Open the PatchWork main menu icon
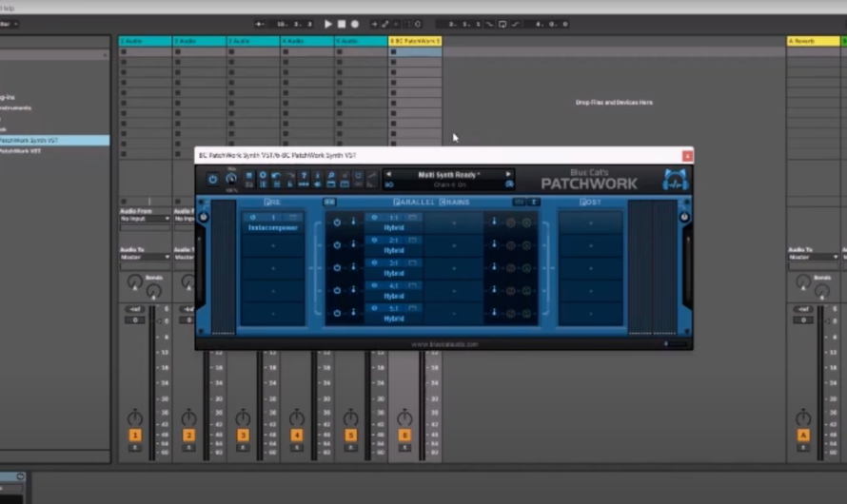 coord(249,175)
